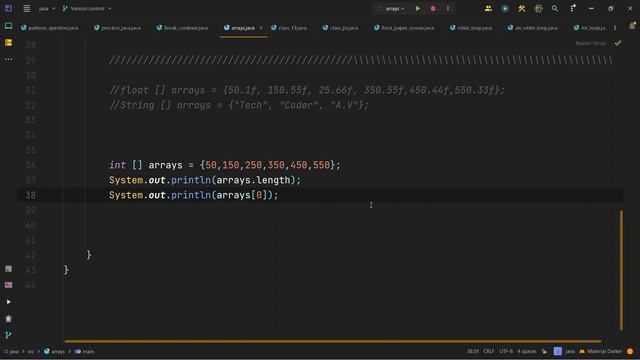This screenshot has width=640, height=360.
Task: Click the IDE updates icon with dot
Action: (573, 8)
